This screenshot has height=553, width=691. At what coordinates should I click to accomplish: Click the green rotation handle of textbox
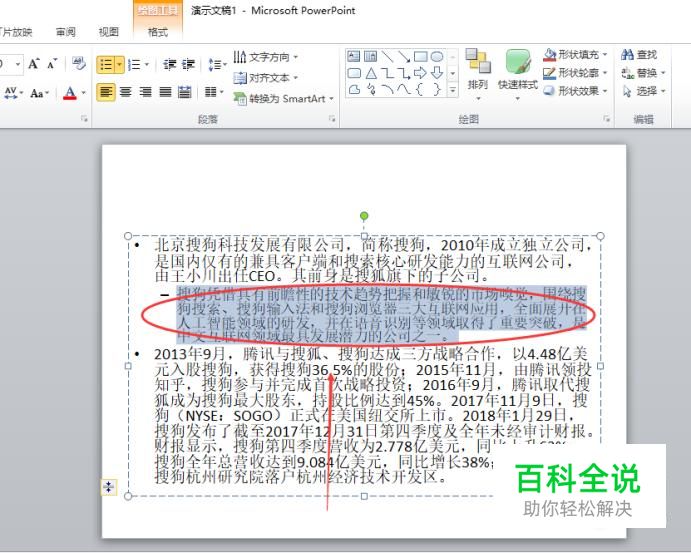(364, 216)
